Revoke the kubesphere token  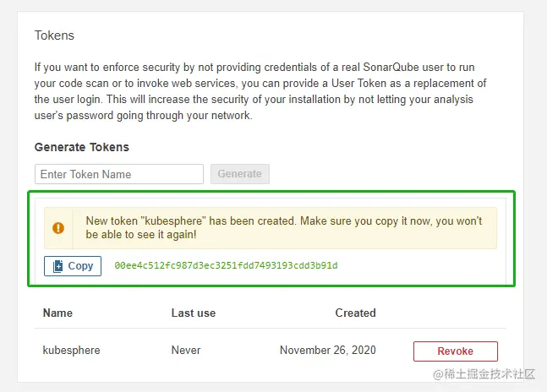(455, 351)
